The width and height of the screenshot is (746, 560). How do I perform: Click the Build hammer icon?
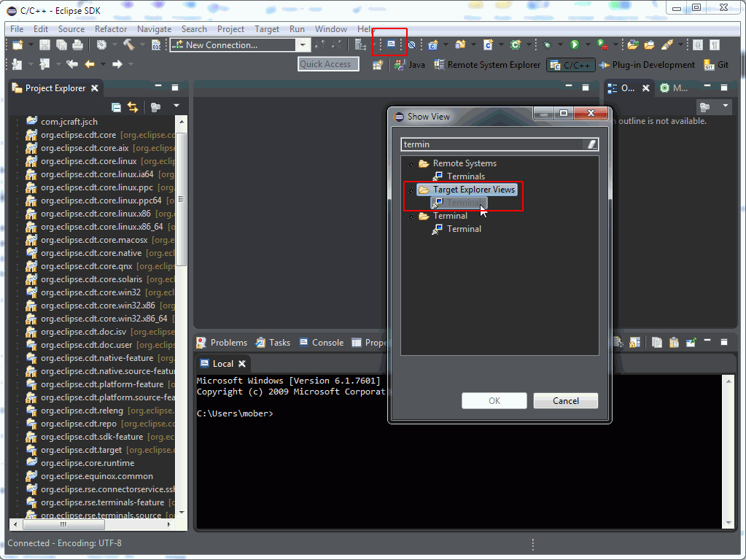coord(128,44)
